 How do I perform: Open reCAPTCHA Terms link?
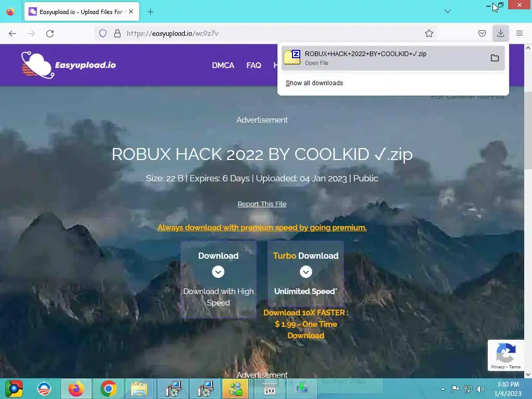515,367
